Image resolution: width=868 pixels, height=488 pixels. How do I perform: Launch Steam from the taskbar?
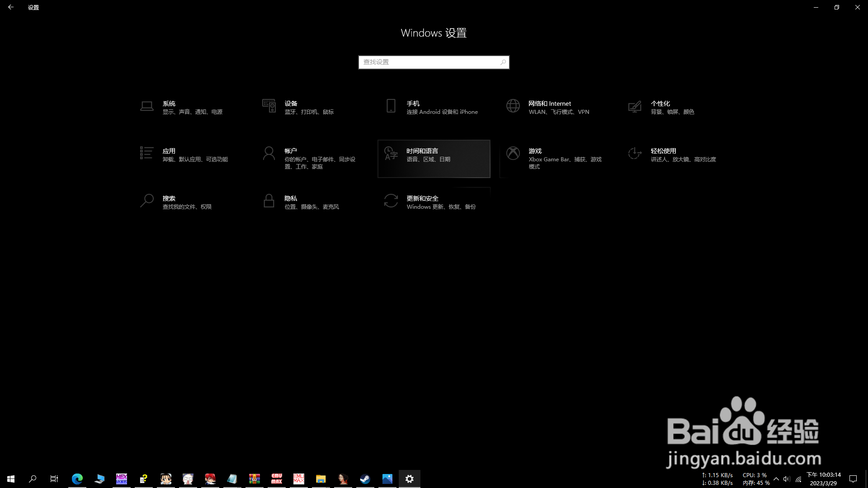pyautogui.click(x=364, y=479)
